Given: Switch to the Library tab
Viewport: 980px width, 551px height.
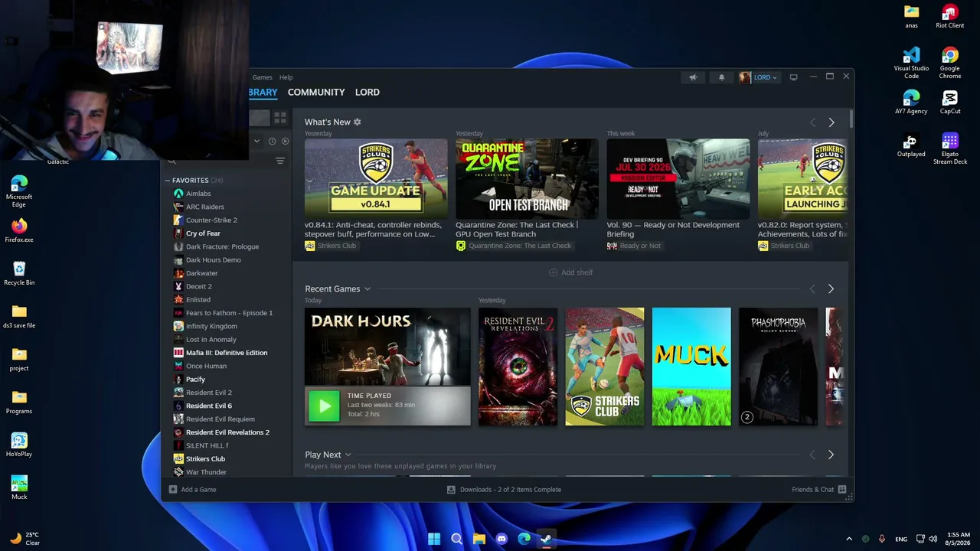Looking at the screenshot, I should coord(263,93).
